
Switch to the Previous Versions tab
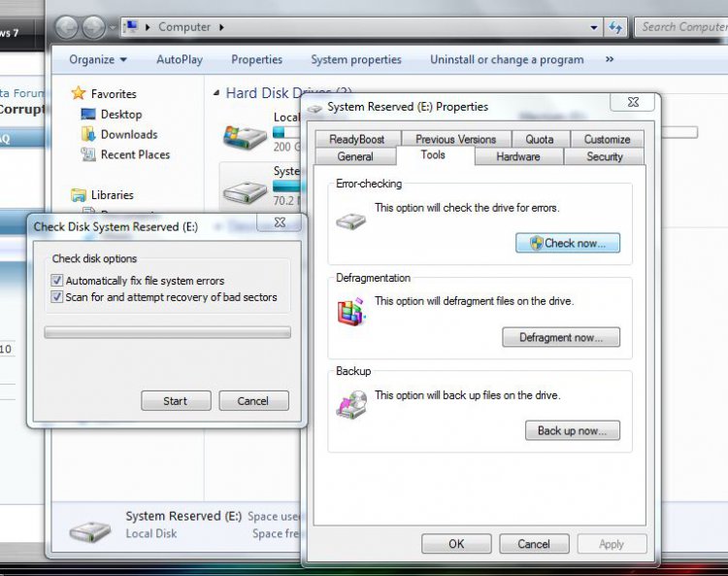[455, 139]
